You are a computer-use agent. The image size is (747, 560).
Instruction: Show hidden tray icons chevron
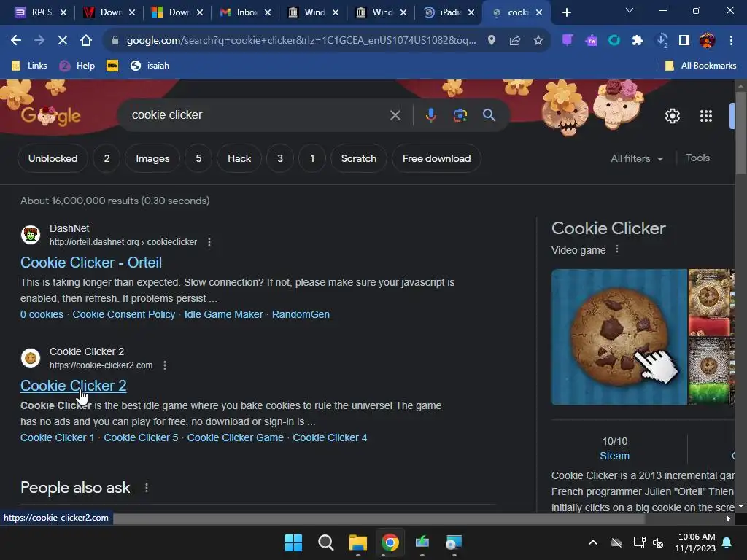[x=593, y=542]
